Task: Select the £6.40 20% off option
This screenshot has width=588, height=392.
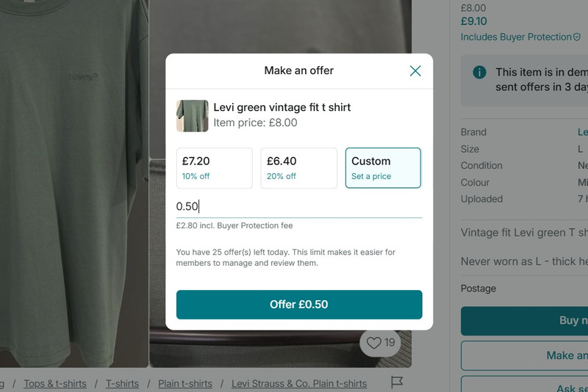Action: [299, 168]
